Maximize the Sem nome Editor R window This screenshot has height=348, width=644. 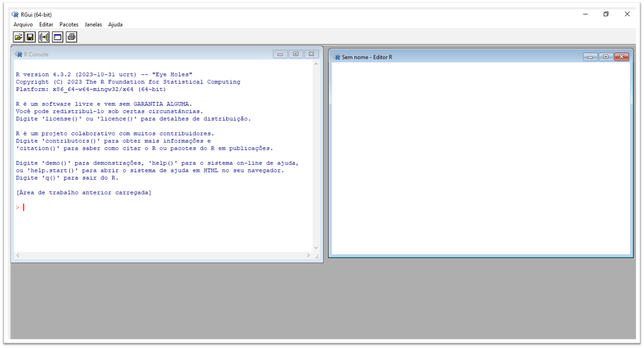tap(606, 57)
